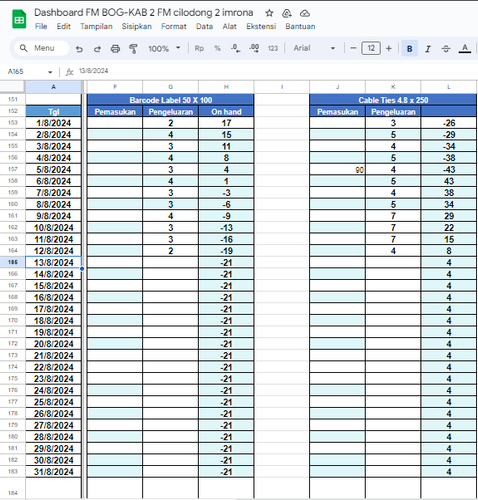Open more number formats 123

click(273, 49)
